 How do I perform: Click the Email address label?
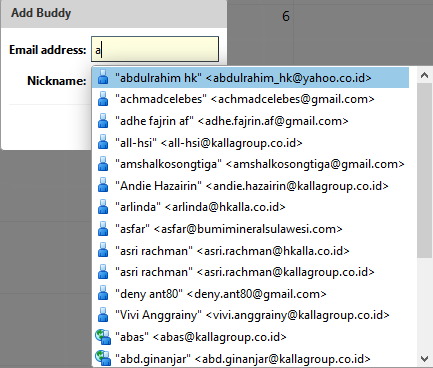pos(48,50)
